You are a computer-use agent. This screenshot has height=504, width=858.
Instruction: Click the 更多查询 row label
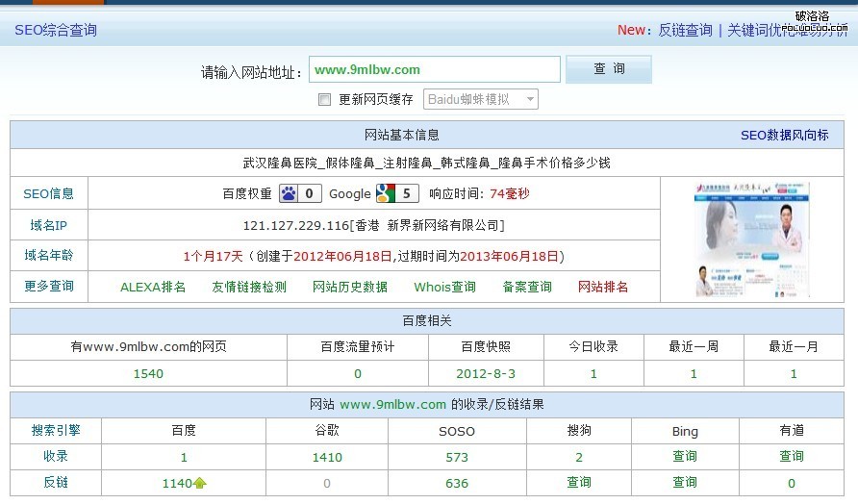49,287
